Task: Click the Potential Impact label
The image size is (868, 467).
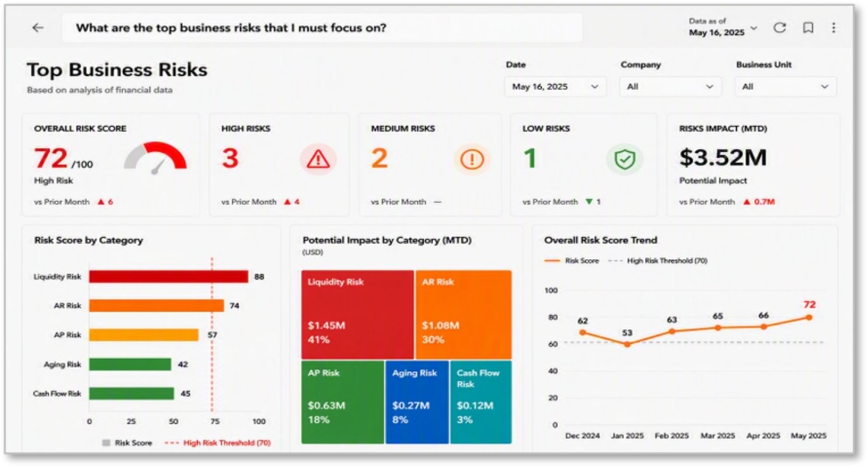Action: click(713, 181)
